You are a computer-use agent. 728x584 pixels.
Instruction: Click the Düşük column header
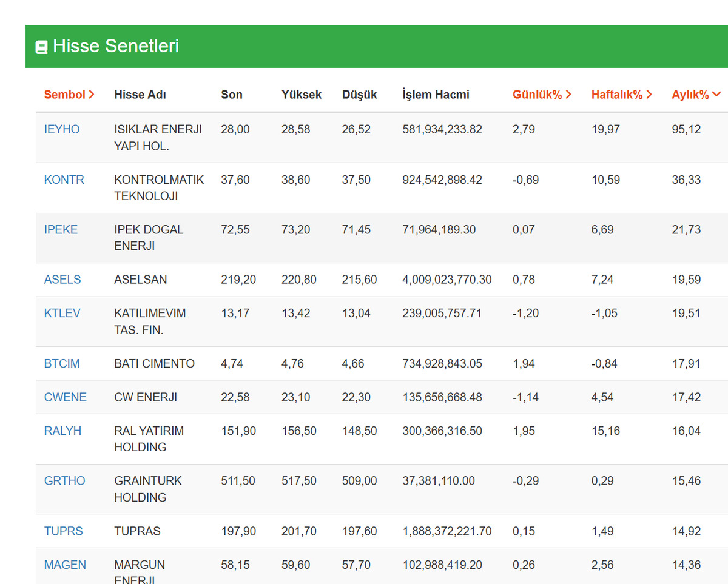pyautogui.click(x=360, y=95)
